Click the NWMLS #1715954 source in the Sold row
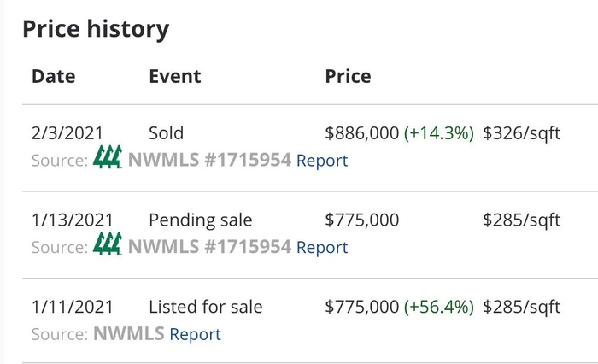 tap(209, 161)
